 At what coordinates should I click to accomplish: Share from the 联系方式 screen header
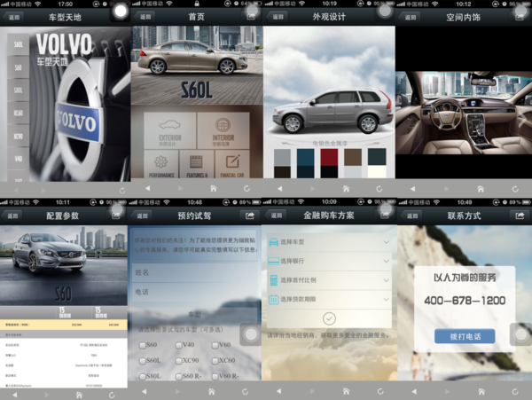point(520,216)
